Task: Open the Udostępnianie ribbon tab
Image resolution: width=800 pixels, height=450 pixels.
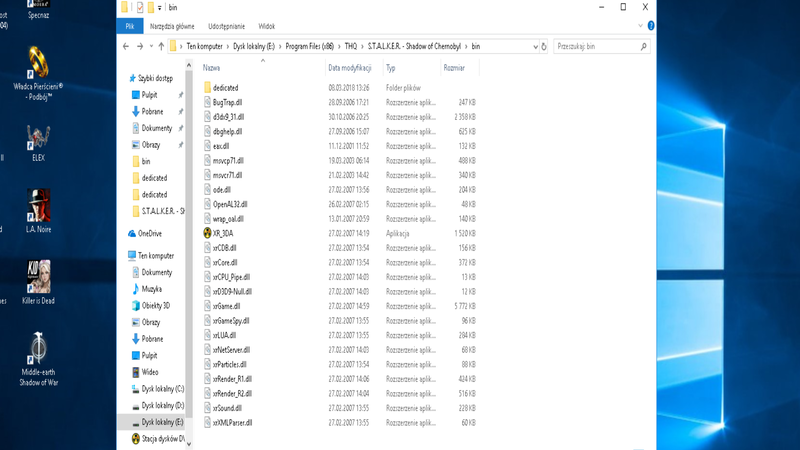Action: coord(226,26)
